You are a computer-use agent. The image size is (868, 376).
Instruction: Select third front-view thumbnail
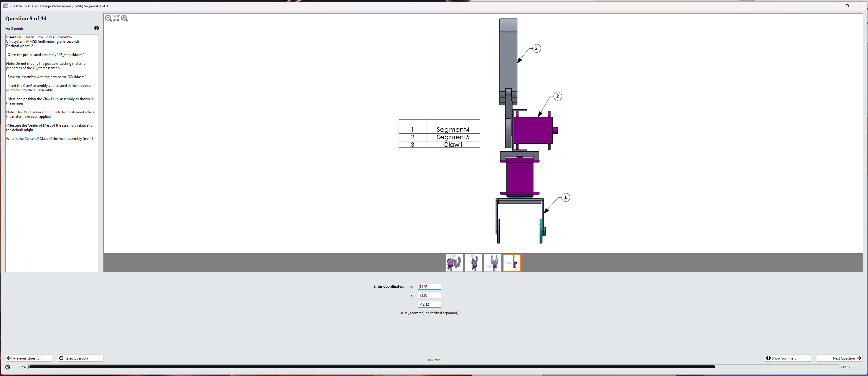click(492, 263)
